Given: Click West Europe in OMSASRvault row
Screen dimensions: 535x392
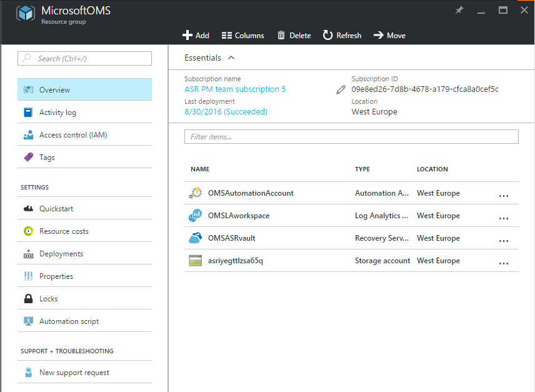Looking at the screenshot, I should point(438,238).
